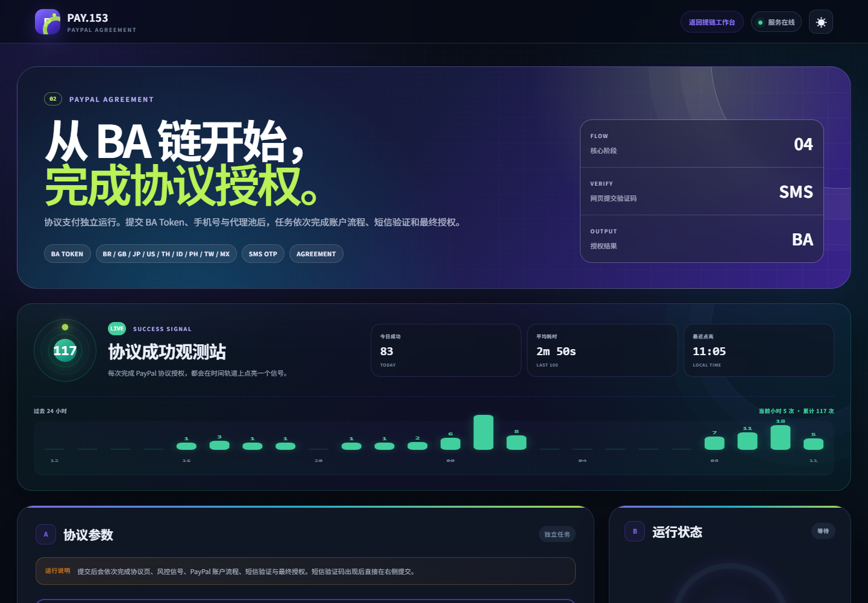Click the chart bar labeled 18
Viewport: 868px width, 603px height.
pos(781,438)
